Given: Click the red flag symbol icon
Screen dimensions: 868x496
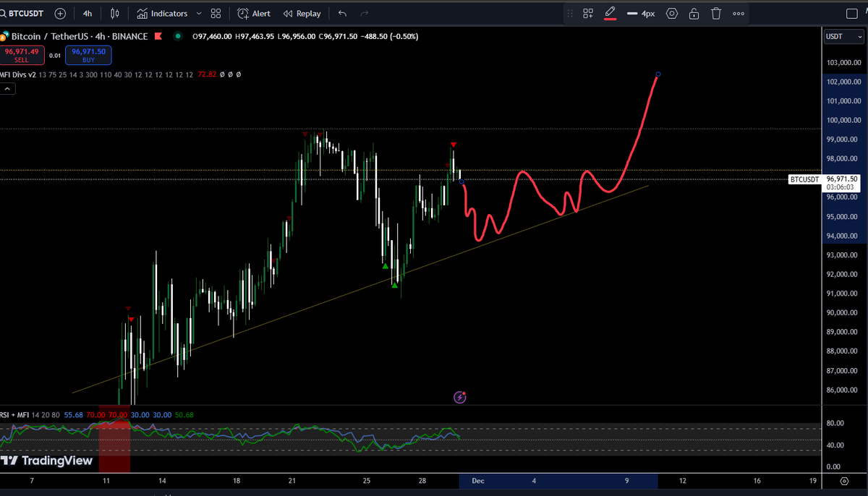Looking at the screenshot, I should (x=158, y=36).
